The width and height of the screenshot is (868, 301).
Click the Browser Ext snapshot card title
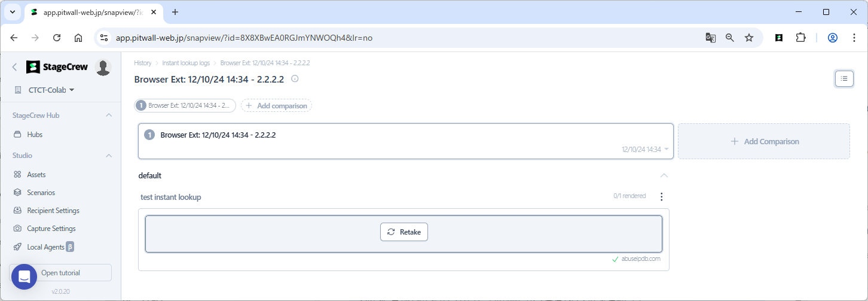218,135
